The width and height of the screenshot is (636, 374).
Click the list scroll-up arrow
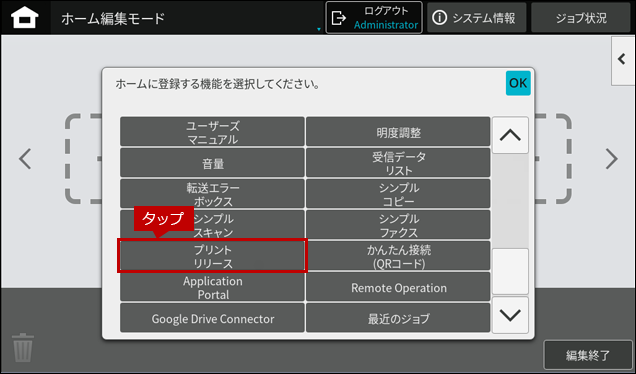click(510, 135)
